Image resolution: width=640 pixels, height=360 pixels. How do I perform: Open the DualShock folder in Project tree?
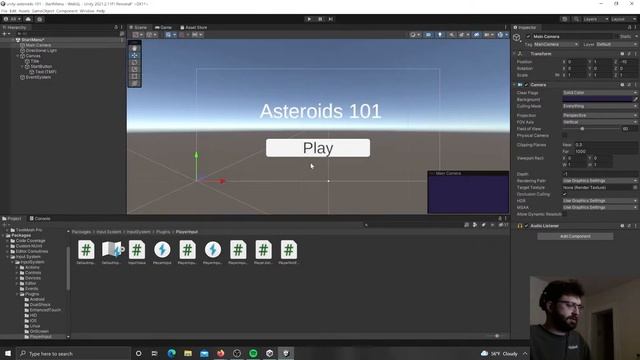40,304
